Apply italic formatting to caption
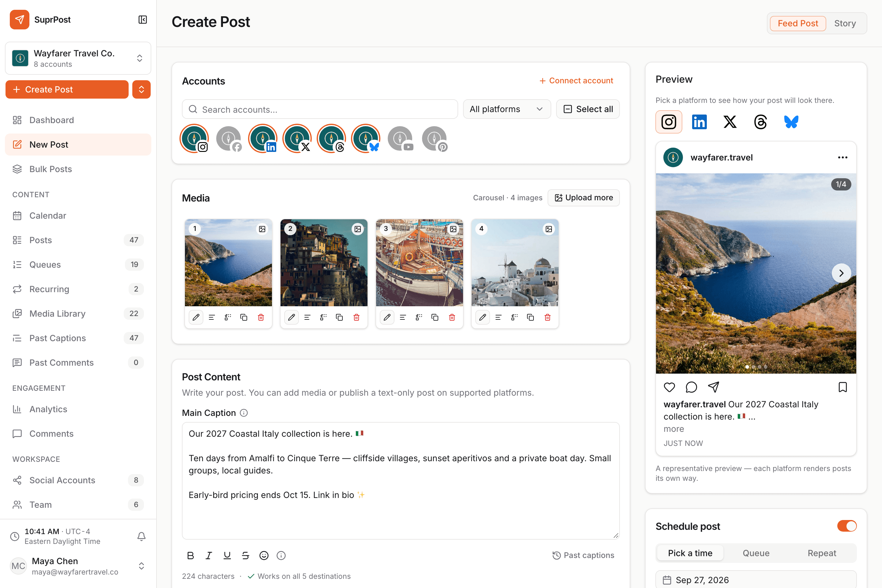 tap(209, 555)
